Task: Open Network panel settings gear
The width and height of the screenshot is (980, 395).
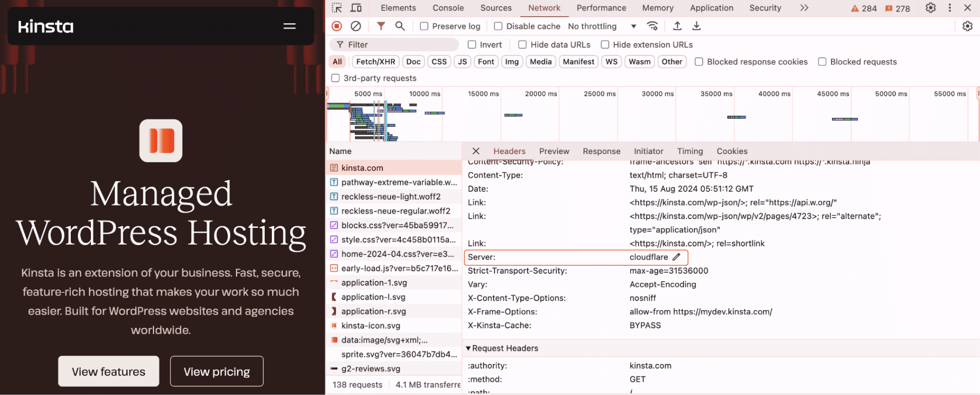Action: [x=967, y=26]
